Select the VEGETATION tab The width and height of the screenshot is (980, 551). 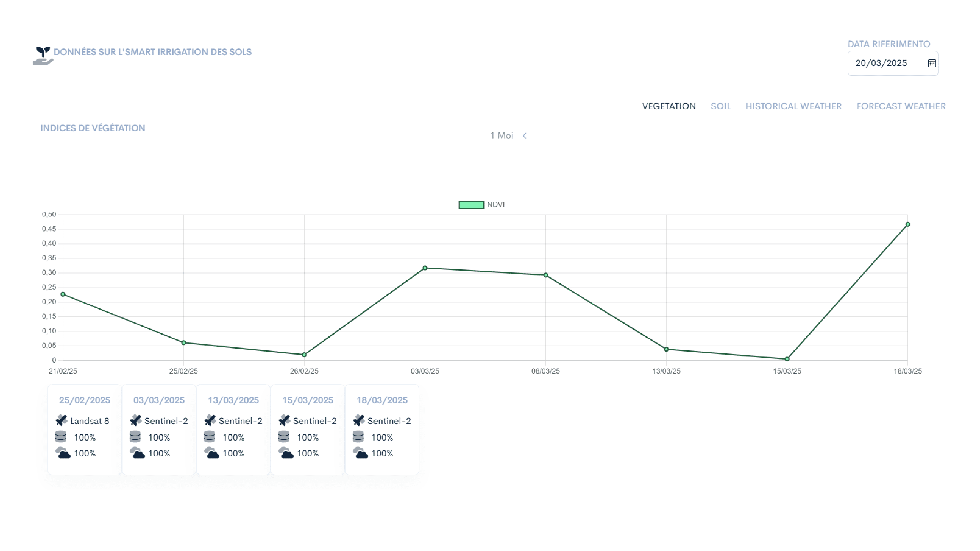point(669,106)
